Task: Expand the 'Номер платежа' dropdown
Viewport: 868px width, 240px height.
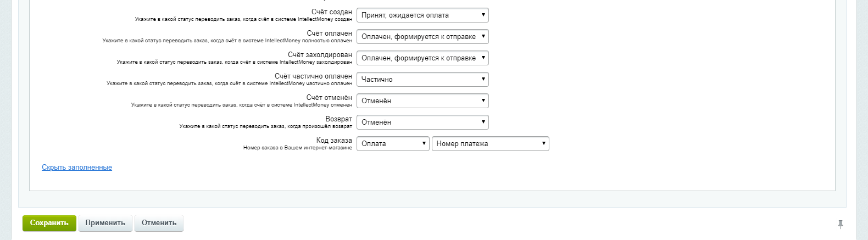Action: point(490,144)
